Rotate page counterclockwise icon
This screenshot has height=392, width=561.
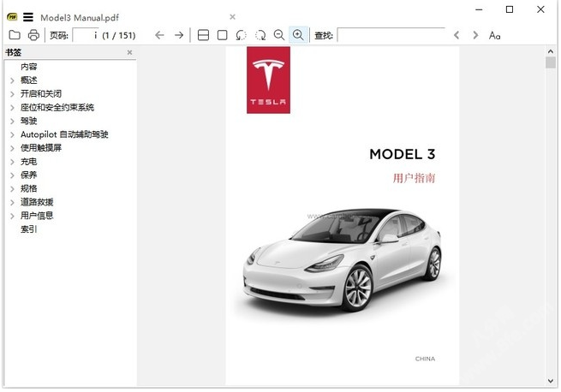(242, 35)
